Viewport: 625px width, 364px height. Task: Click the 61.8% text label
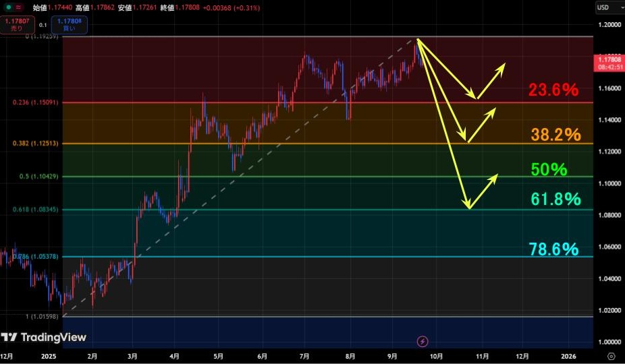(555, 199)
